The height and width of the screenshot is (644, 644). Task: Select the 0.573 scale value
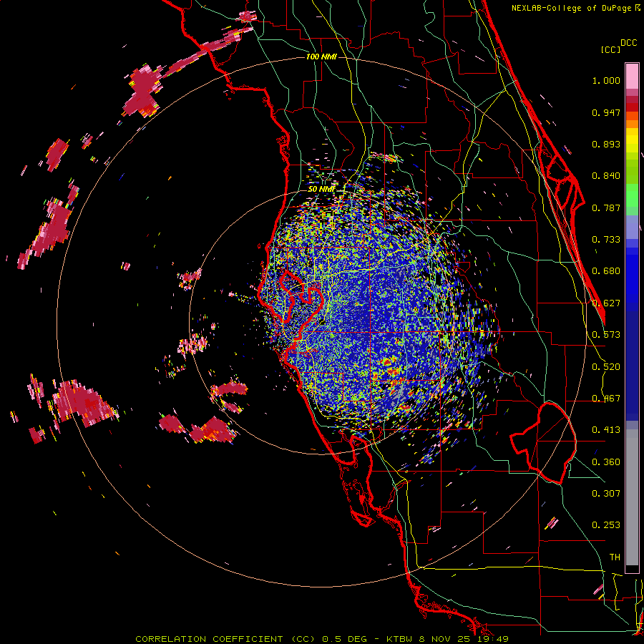coord(606,335)
